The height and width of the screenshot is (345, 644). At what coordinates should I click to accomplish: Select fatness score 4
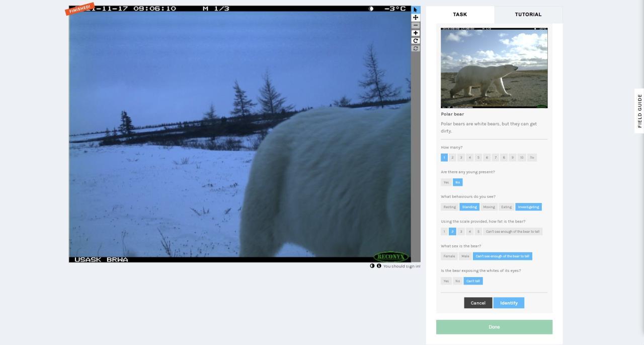point(469,232)
